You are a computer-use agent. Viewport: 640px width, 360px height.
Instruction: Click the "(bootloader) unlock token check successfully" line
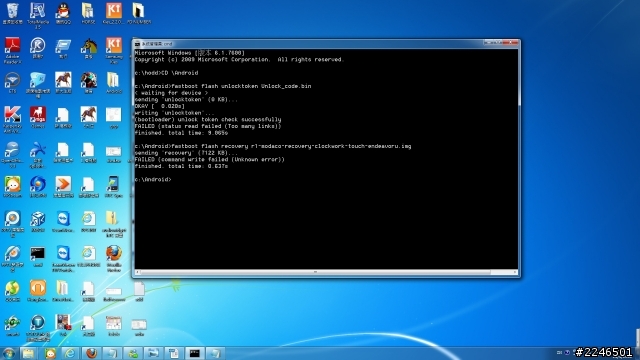208,120
